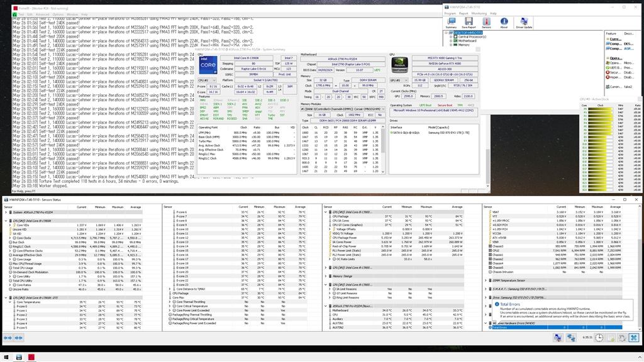This screenshot has width=644, height=362.
Task: Click the NVIDIA GeForce logo
Action: (x=399, y=65)
